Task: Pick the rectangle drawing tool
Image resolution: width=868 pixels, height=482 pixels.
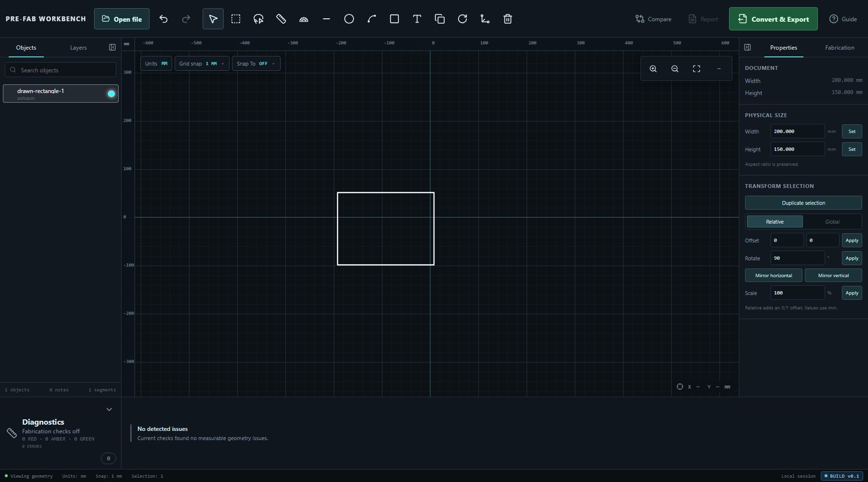Action: click(x=394, y=19)
